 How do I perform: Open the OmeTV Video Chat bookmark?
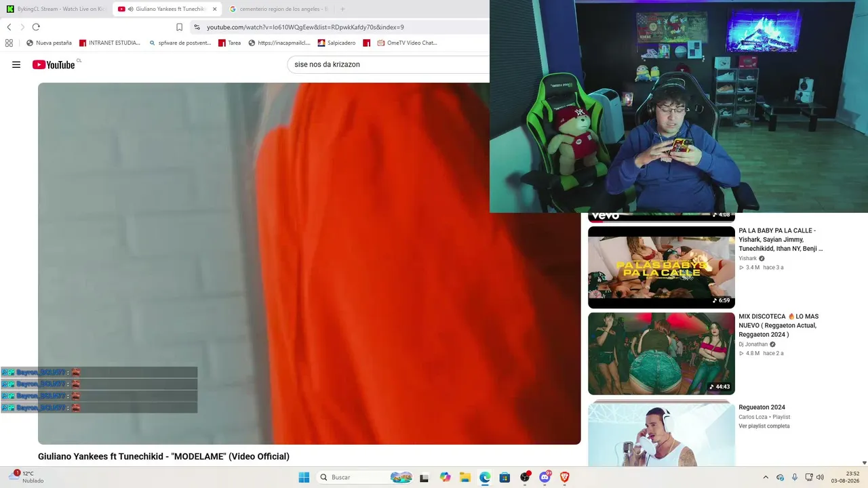[x=408, y=43]
